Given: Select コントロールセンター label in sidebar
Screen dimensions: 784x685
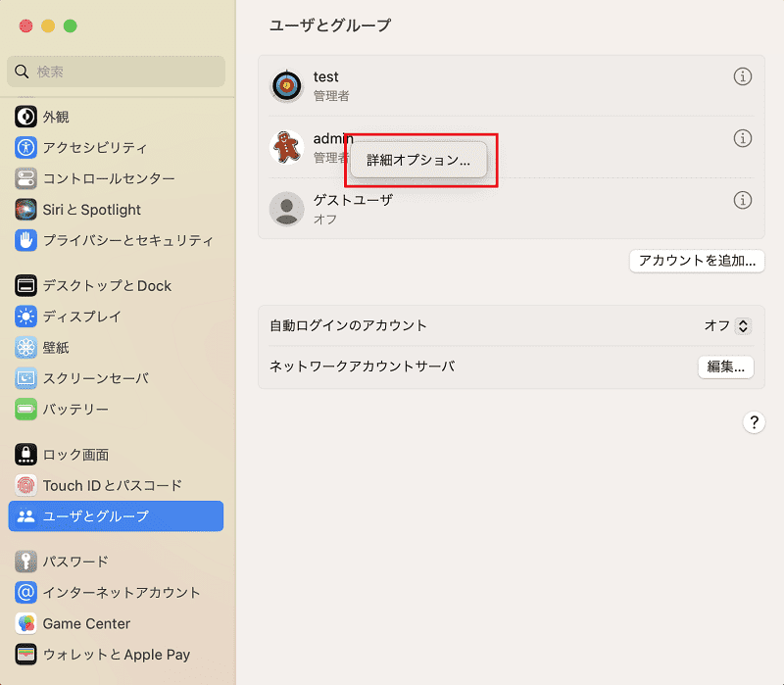Looking at the screenshot, I should tap(109, 178).
